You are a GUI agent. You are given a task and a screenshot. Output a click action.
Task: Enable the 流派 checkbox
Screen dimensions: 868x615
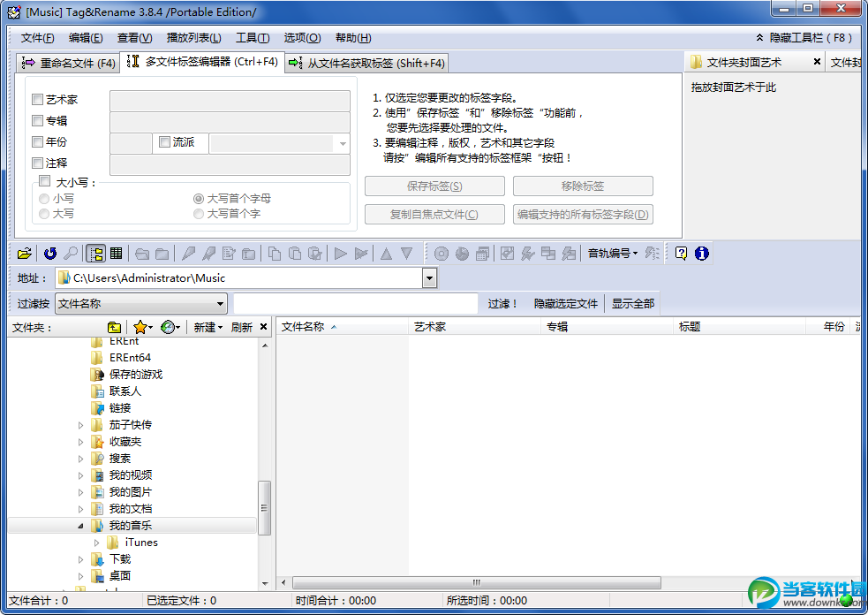pyautogui.click(x=164, y=142)
